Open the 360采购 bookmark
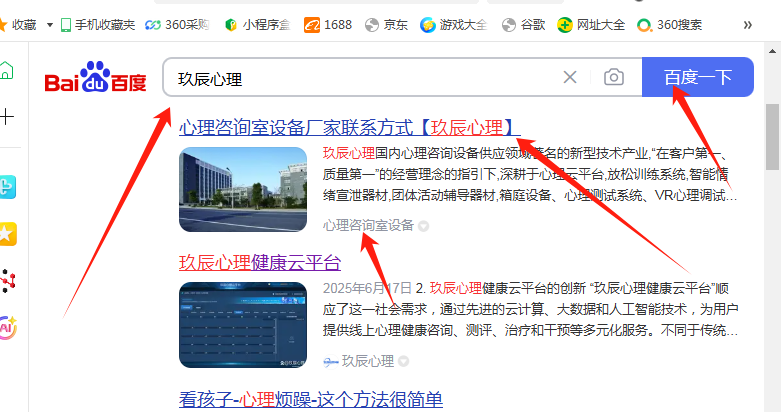781x412 pixels. point(177,25)
